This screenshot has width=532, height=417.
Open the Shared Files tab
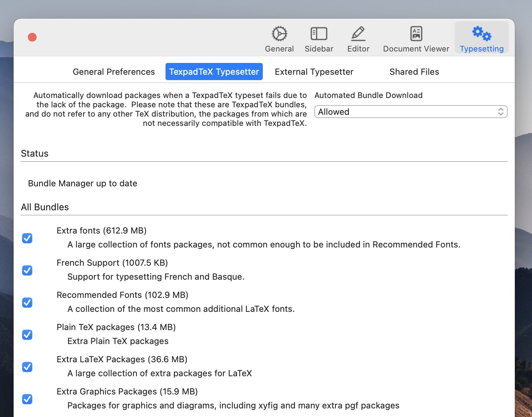pos(414,72)
